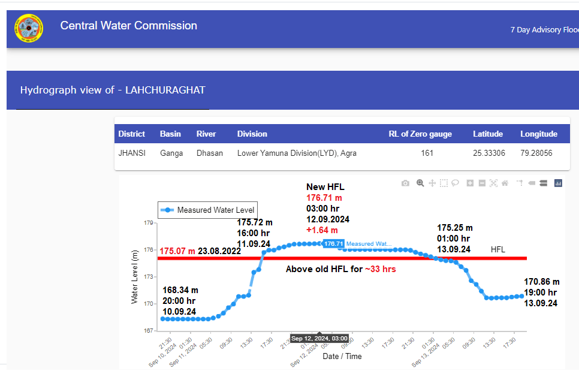Toggle spike lines on the chart
This screenshot has height=392, width=579.
(520, 183)
